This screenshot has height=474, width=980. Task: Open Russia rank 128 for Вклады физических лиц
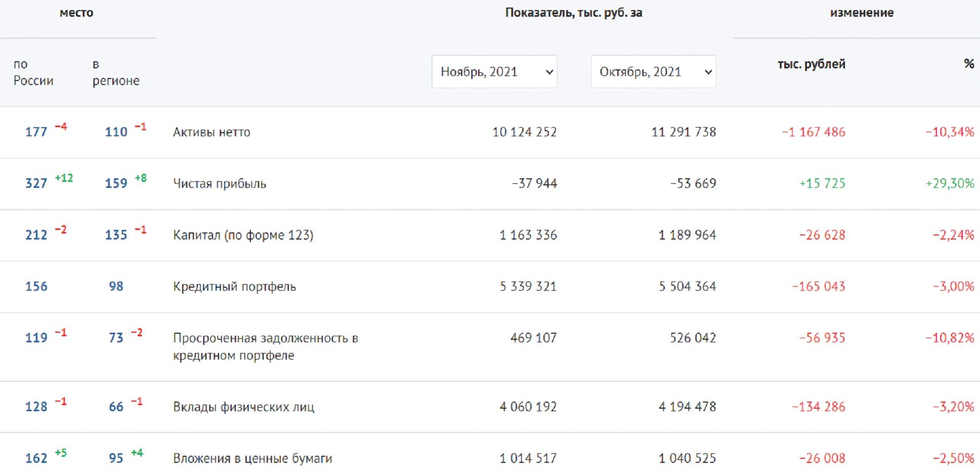36,407
